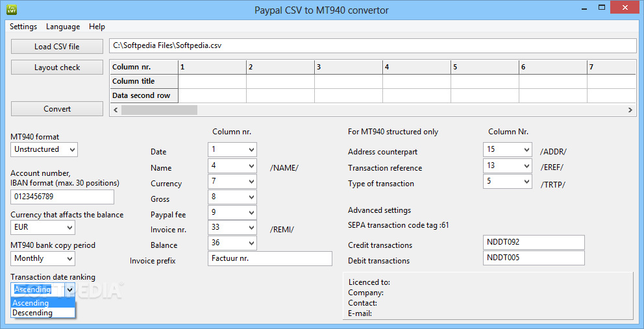
Task: Click column header number 1
Action: click(212, 67)
